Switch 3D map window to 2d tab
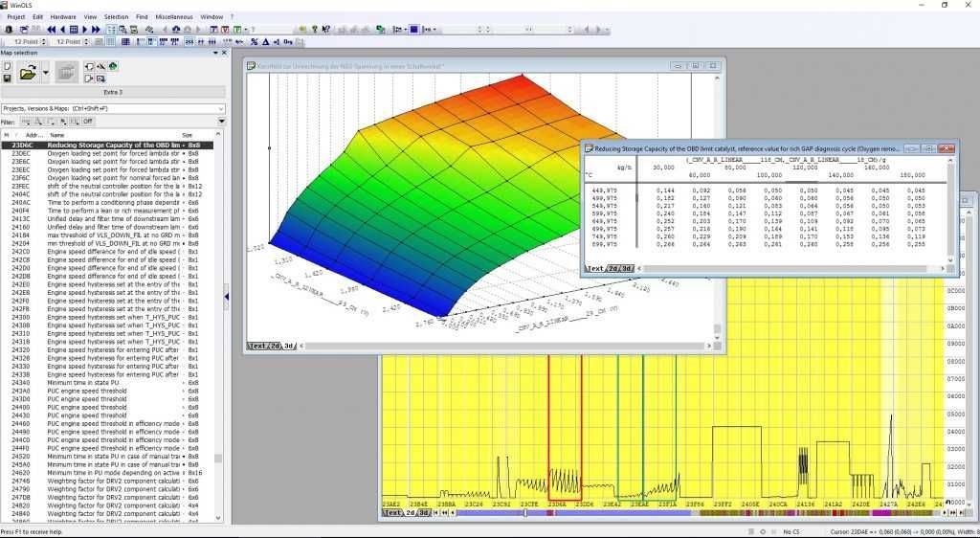 pos(275,346)
